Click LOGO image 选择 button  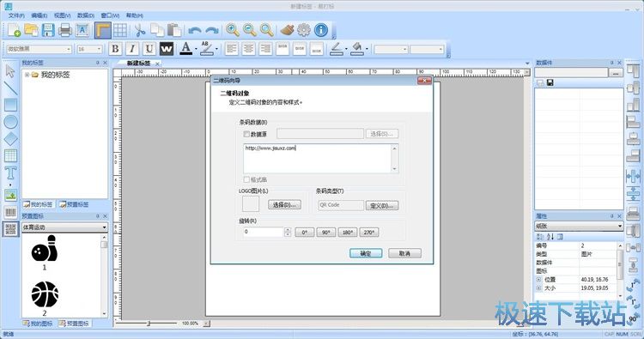(284, 205)
